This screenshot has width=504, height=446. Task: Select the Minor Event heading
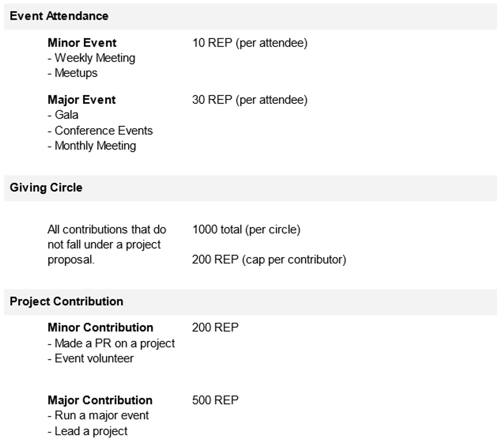[82, 43]
